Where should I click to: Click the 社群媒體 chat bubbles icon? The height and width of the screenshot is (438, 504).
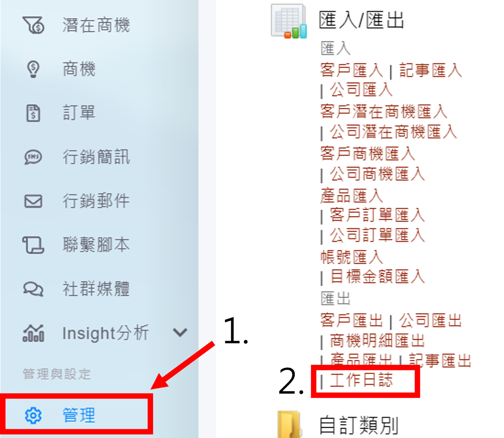coord(33,289)
